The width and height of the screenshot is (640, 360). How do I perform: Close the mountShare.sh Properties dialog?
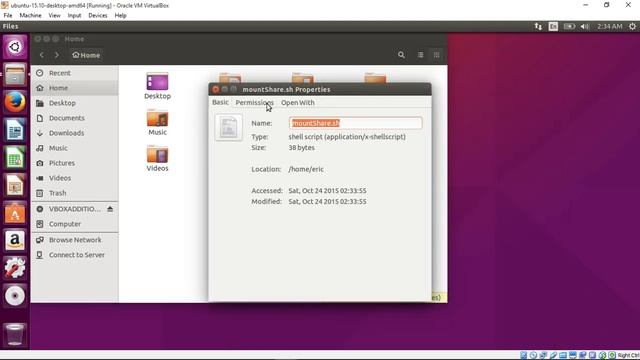(x=216, y=89)
